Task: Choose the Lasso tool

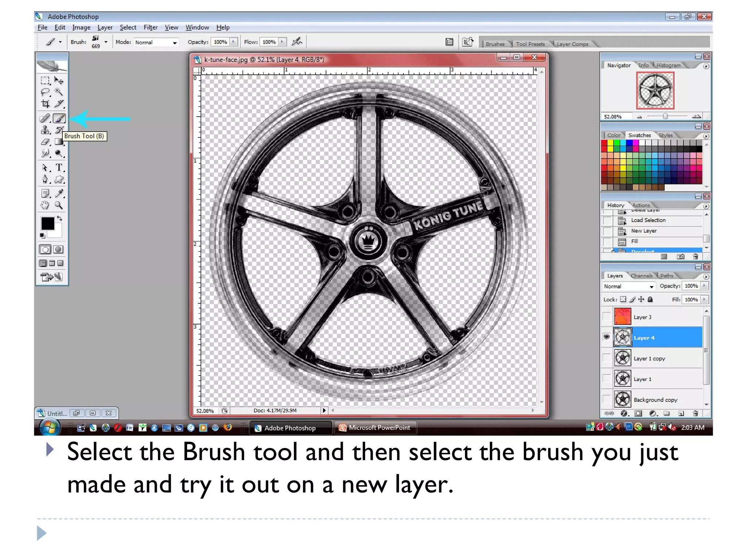Action: (x=45, y=92)
